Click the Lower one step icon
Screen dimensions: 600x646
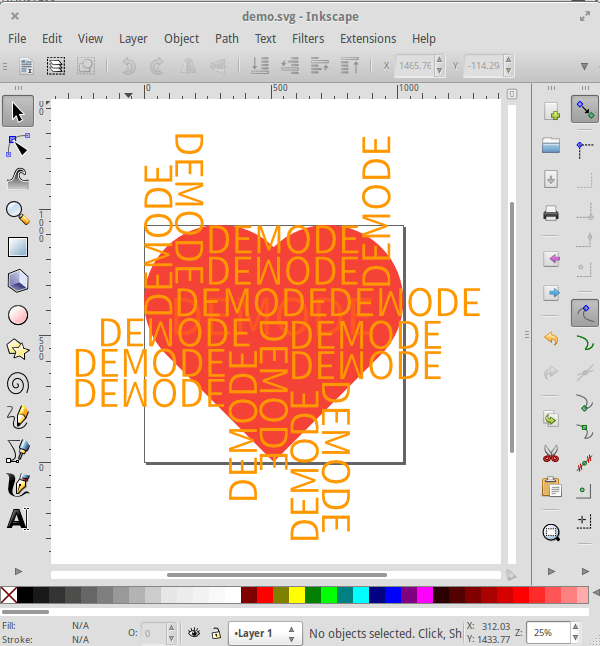coord(290,66)
